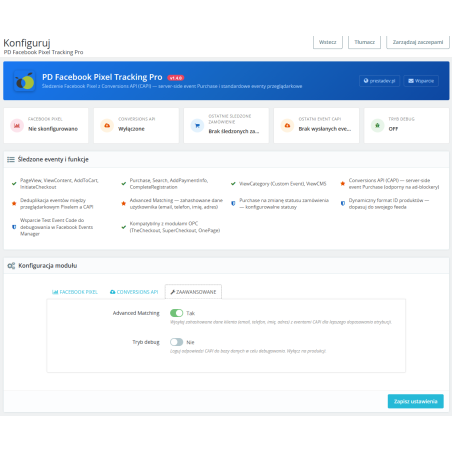Select the Zaawansowane tab
This screenshot has width=452, height=452.
(193, 292)
